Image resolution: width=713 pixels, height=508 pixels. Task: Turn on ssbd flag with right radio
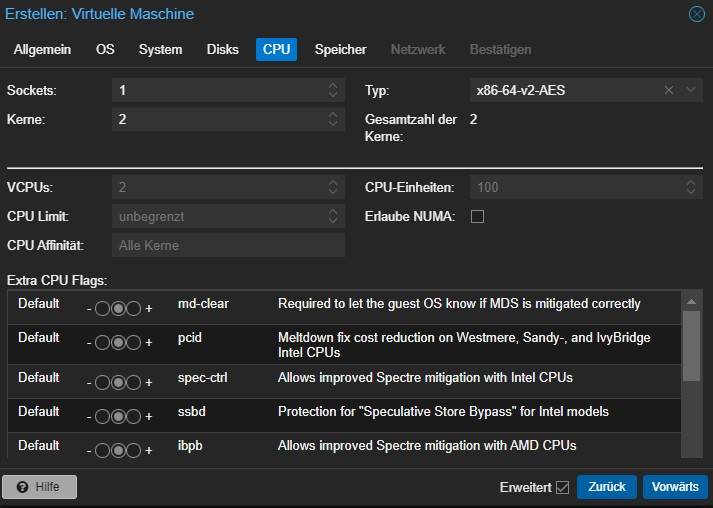(x=135, y=414)
